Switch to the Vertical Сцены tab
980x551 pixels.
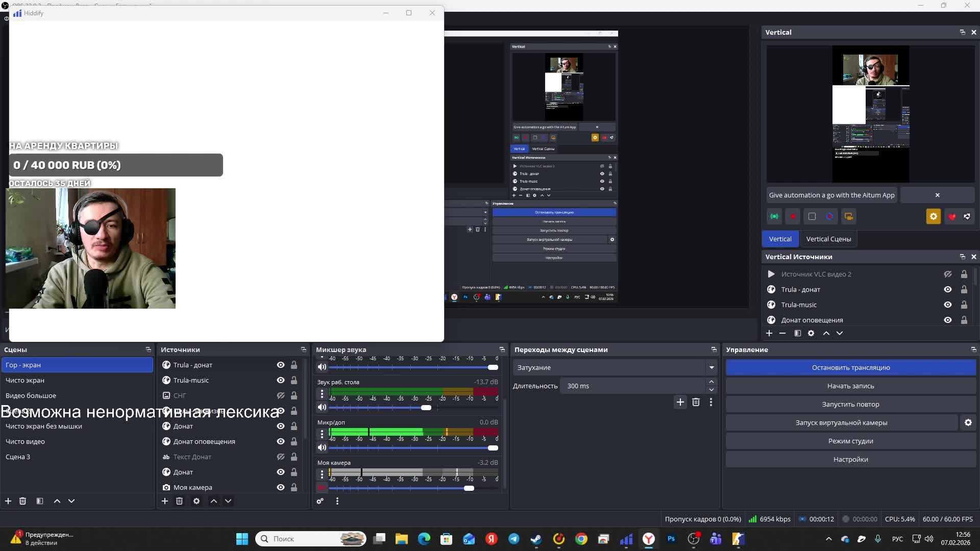point(828,239)
